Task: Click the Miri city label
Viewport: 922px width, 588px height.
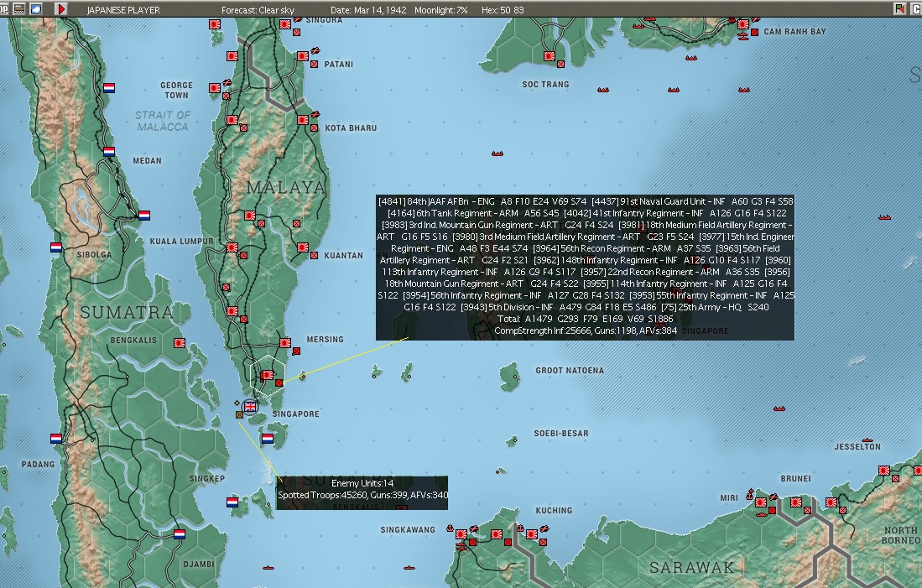Action: 729,497
